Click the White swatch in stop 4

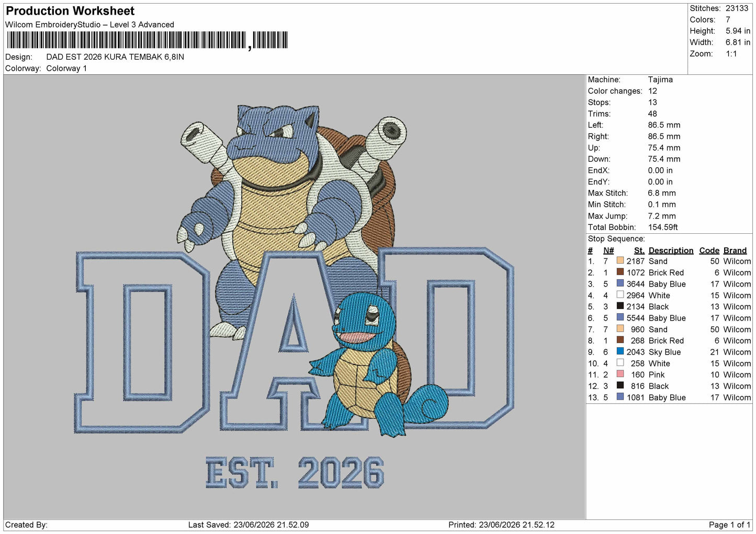620,294
